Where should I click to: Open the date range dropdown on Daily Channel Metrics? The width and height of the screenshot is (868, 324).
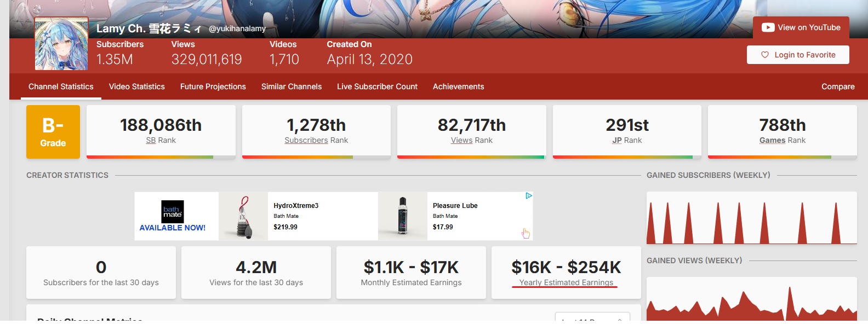point(592,317)
